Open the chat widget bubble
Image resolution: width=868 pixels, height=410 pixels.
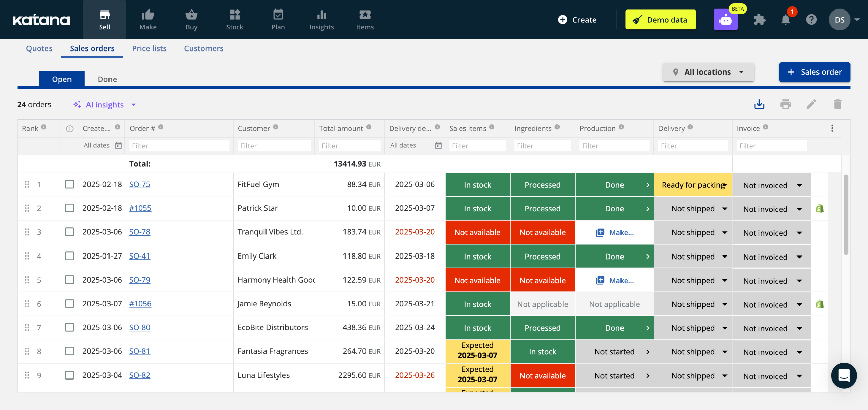(844, 375)
